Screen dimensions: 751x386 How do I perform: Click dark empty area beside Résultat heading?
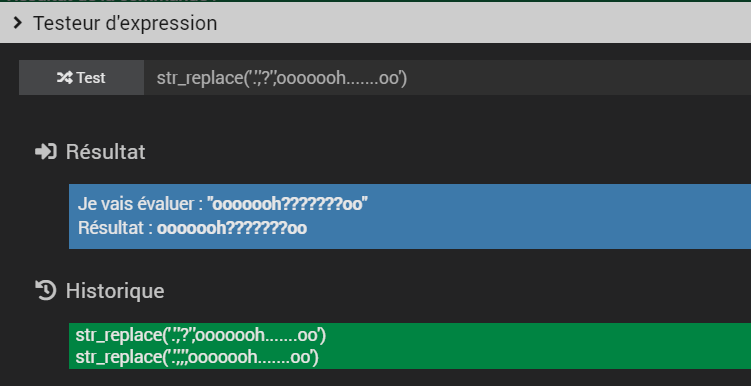431,152
